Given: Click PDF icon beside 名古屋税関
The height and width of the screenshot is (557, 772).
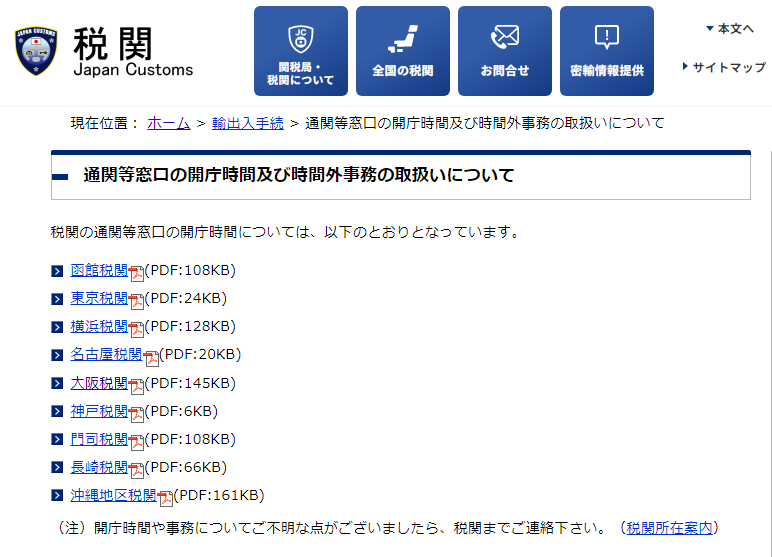Looking at the screenshot, I should pyautogui.click(x=151, y=358).
